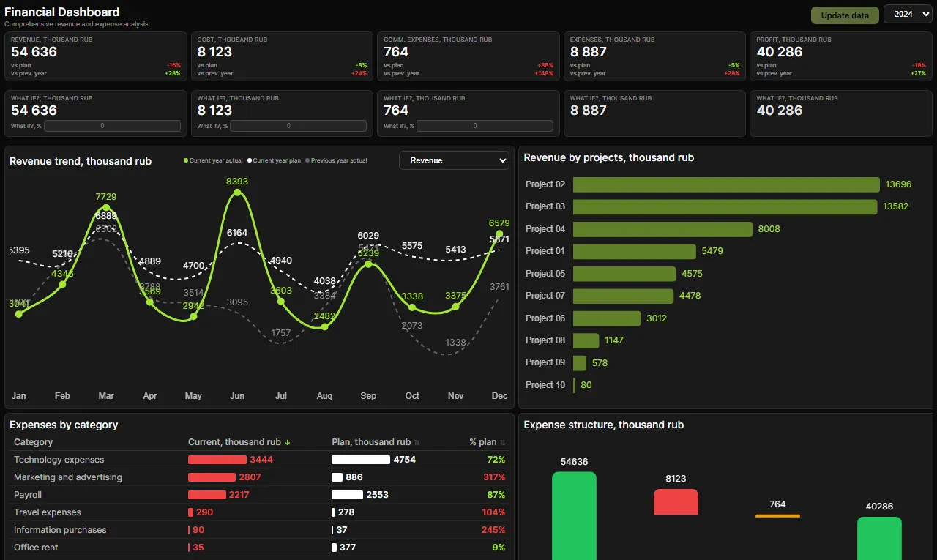
Task: Click the sort icon next to % plan
Action: (x=502, y=442)
